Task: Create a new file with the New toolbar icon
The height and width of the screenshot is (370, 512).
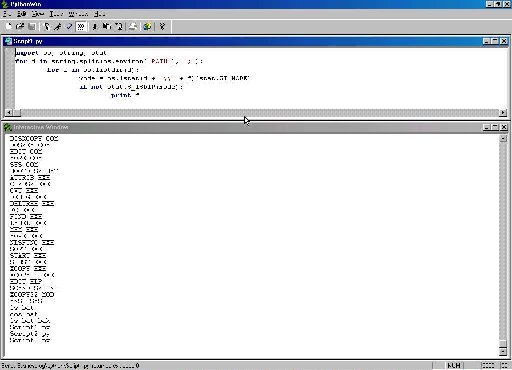Action: tap(9, 26)
